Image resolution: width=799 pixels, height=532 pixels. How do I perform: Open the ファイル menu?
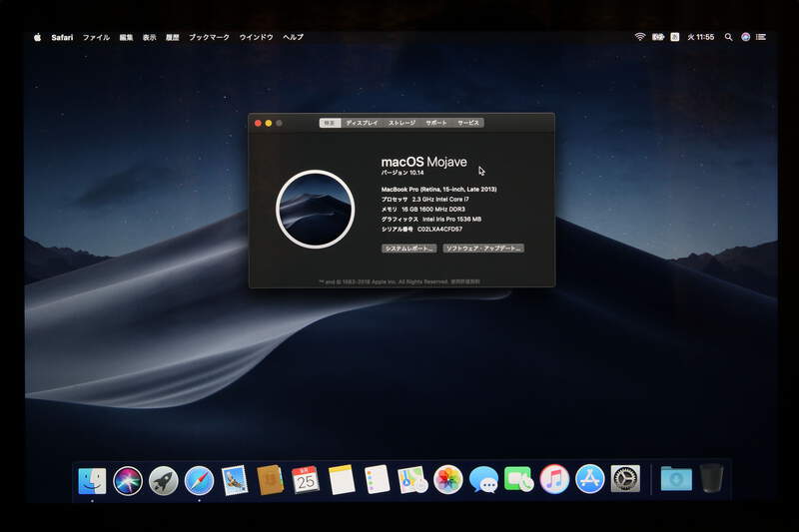coord(96,37)
